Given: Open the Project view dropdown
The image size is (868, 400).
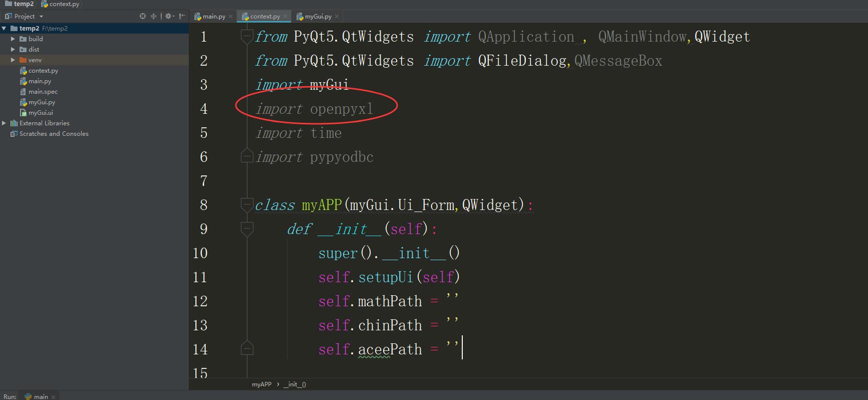Looking at the screenshot, I should click(x=41, y=17).
